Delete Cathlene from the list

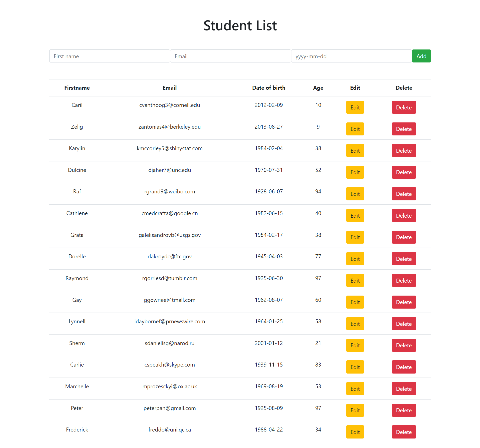click(x=403, y=215)
